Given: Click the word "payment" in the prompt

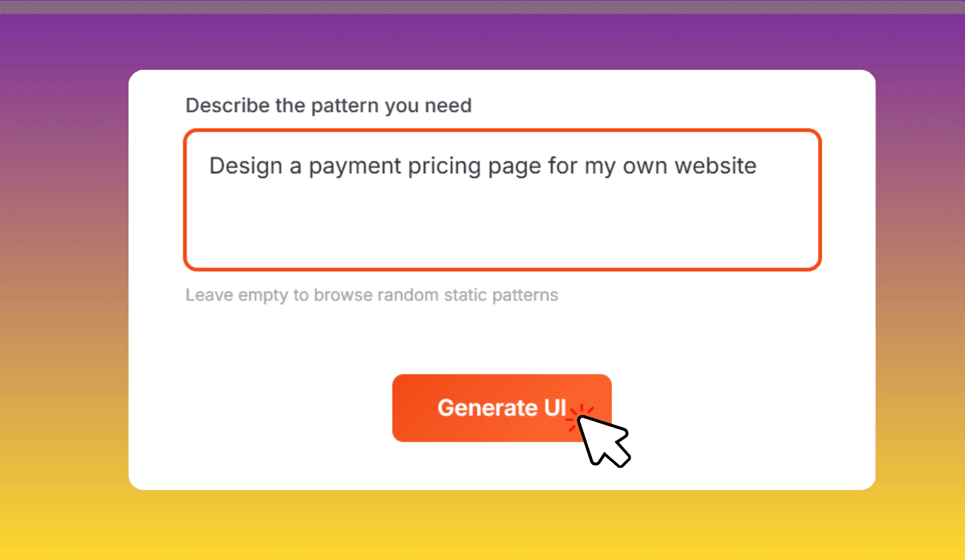Looking at the screenshot, I should coord(355,166).
